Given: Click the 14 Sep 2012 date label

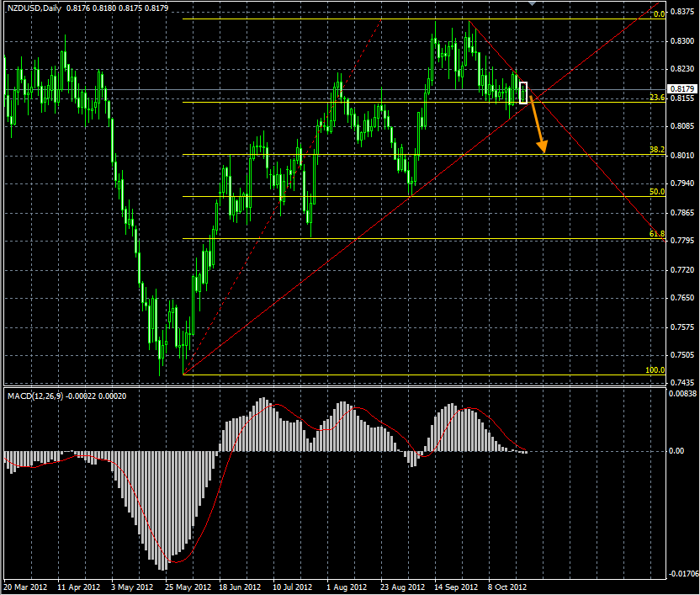Looking at the screenshot, I should 456,587.
